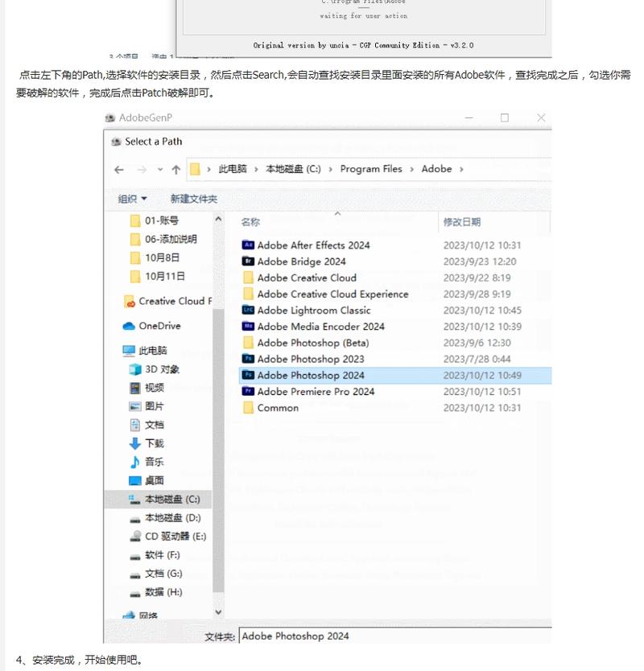Image resolution: width=644 pixels, height=671 pixels.
Task: Click date 2023/9/23 12:20 in list
Action: click(480, 261)
